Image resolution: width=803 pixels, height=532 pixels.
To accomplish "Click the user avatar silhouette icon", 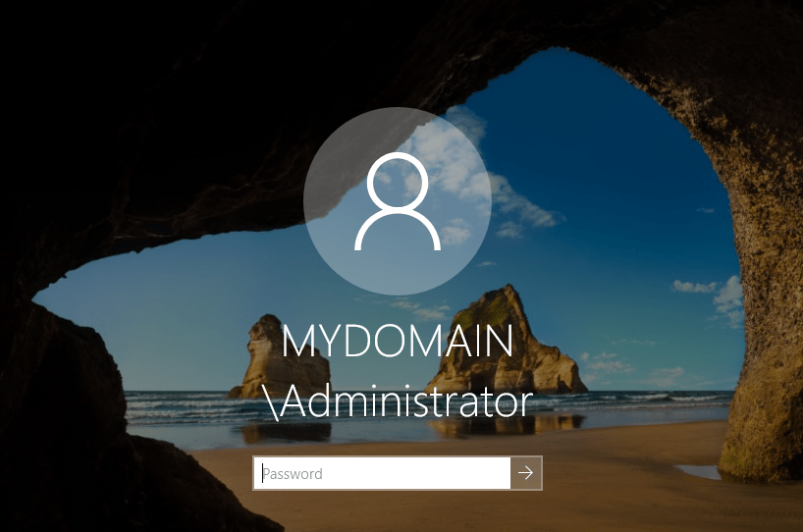I will click(x=397, y=203).
